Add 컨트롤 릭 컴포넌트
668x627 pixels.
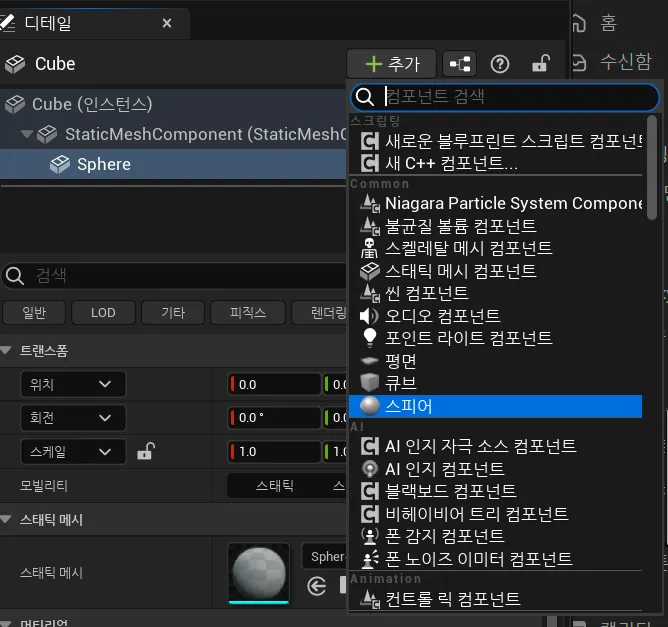tap(495, 598)
